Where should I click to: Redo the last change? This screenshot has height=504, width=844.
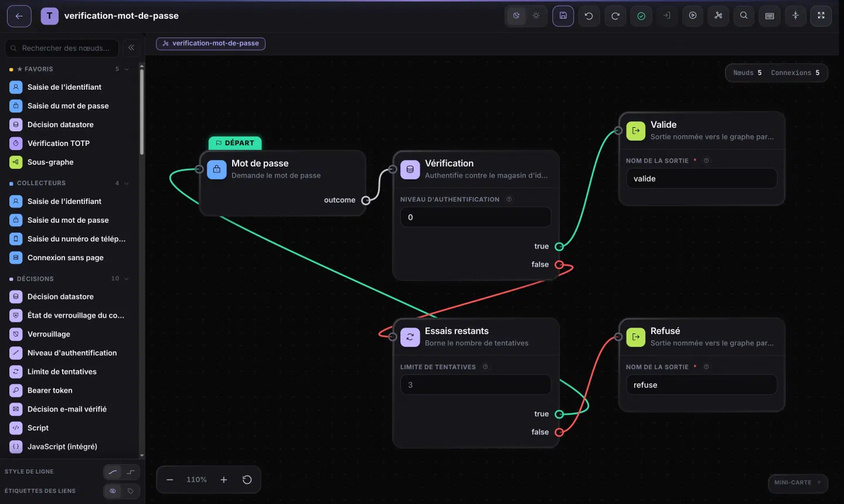pos(615,16)
